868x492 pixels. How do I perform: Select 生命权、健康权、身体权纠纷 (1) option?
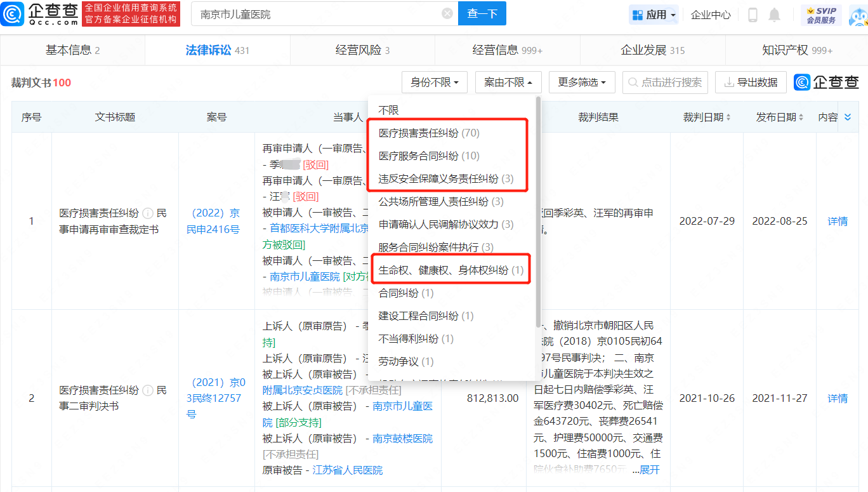(452, 270)
